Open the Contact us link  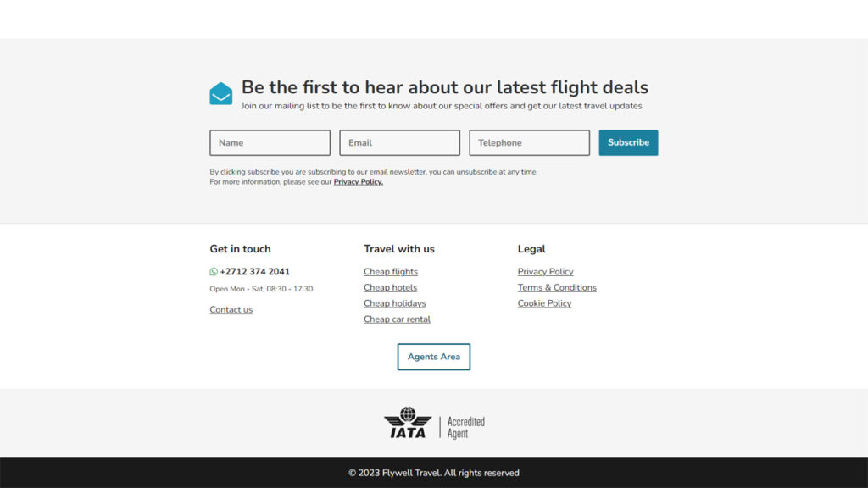[x=231, y=310]
